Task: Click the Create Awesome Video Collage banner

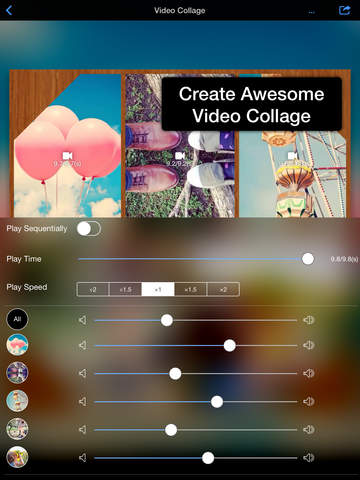Action: [252, 104]
